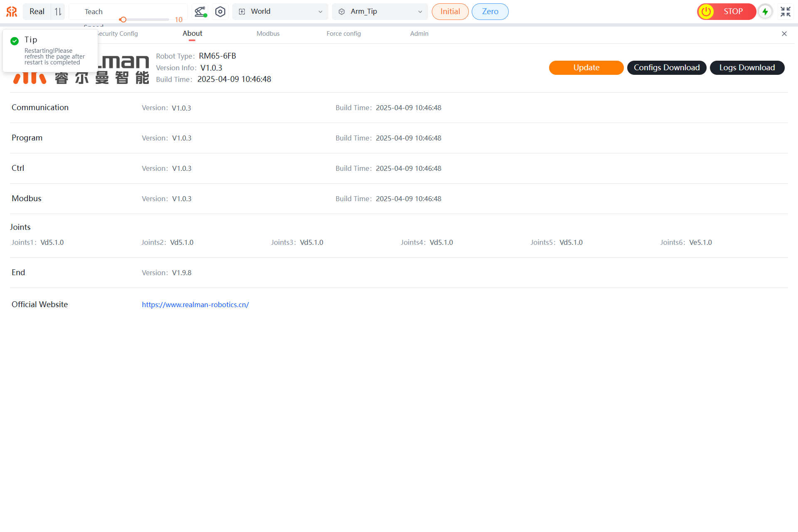This screenshot has height=532, width=798.
Task: Open the hexagon settings icon
Action: [x=220, y=12]
